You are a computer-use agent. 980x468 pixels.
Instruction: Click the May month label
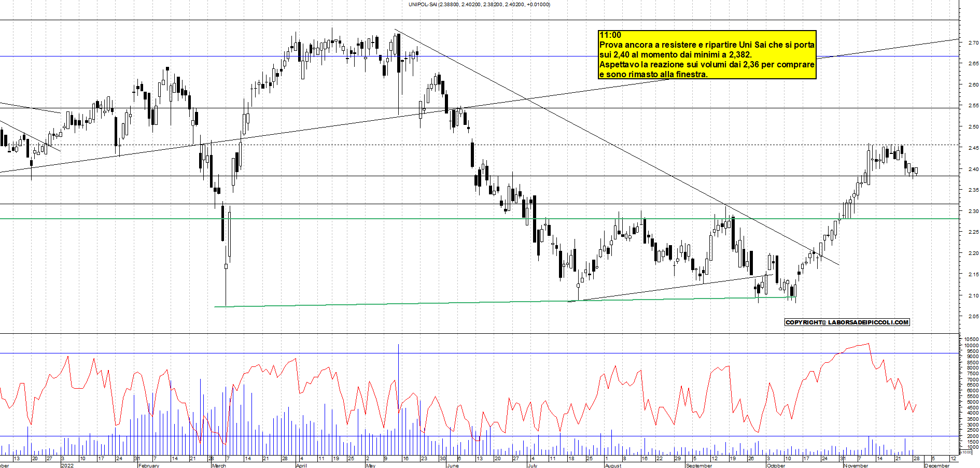click(x=370, y=465)
